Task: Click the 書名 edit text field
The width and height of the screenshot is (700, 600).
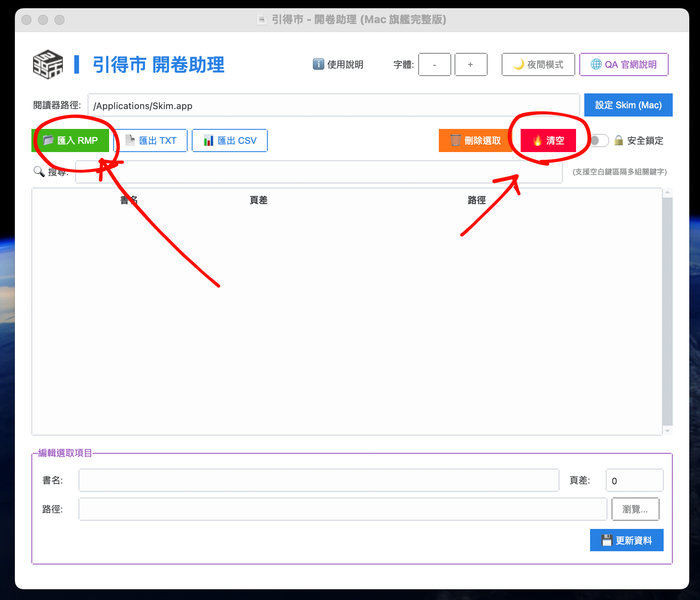Action: (318, 480)
